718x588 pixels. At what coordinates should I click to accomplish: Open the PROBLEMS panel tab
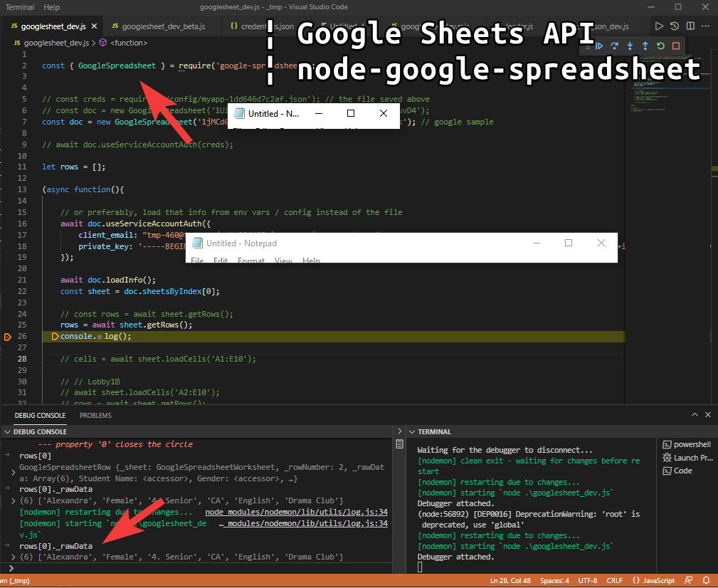95,416
